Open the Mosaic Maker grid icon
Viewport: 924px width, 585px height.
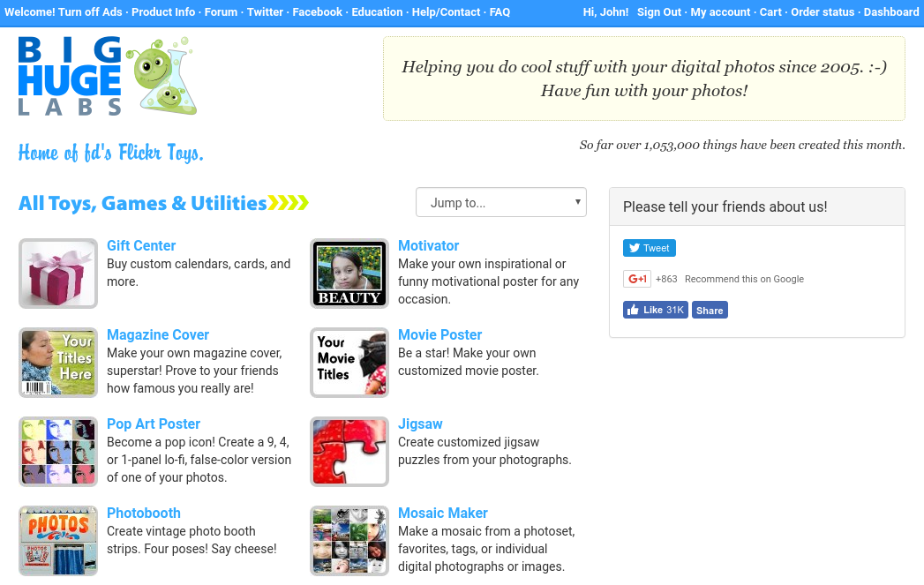[349, 541]
